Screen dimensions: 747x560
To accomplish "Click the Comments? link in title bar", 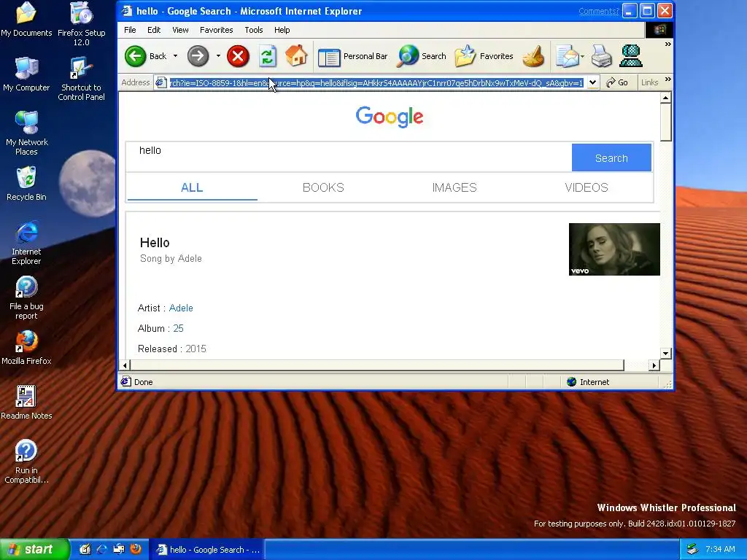I will tap(598, 12).
